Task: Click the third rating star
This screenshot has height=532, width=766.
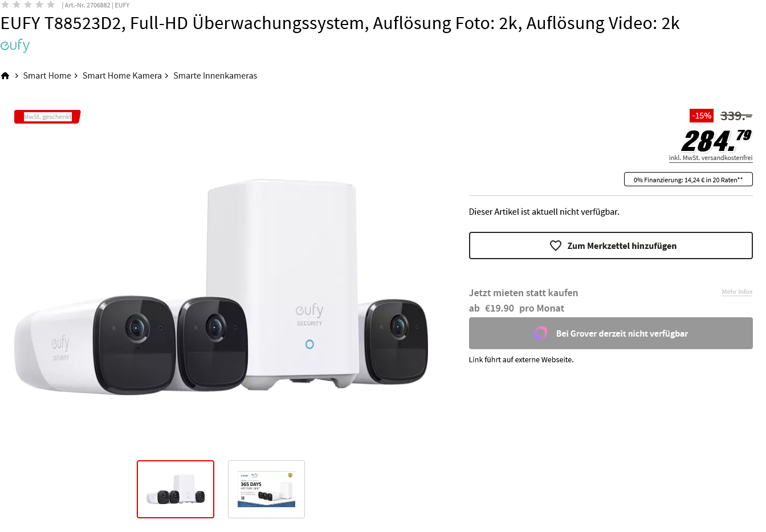Action: [x=28, y=5]
